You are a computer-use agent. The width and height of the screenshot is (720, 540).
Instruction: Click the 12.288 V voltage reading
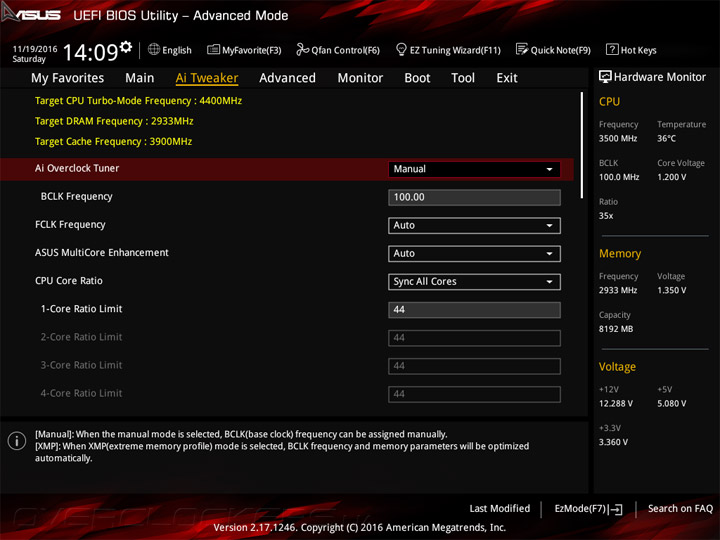tap(616, 404)
